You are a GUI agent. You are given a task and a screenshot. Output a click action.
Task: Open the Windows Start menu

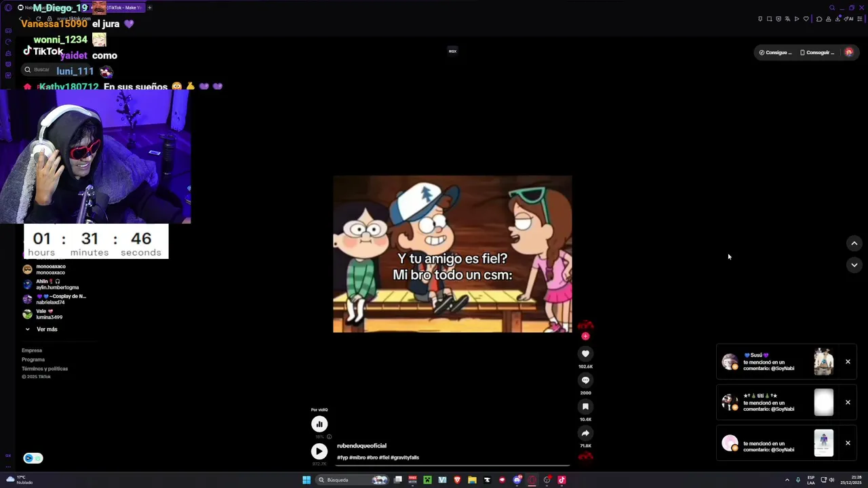pos(307,480)
